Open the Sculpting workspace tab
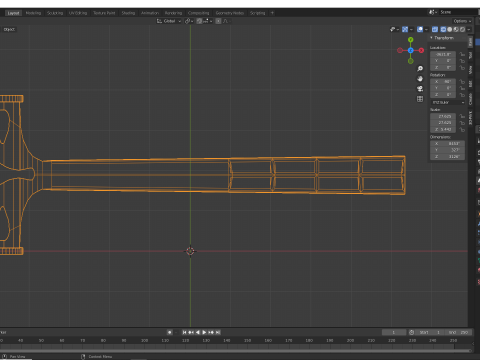The height and width of the screenshot is (360, 480). 55,13
